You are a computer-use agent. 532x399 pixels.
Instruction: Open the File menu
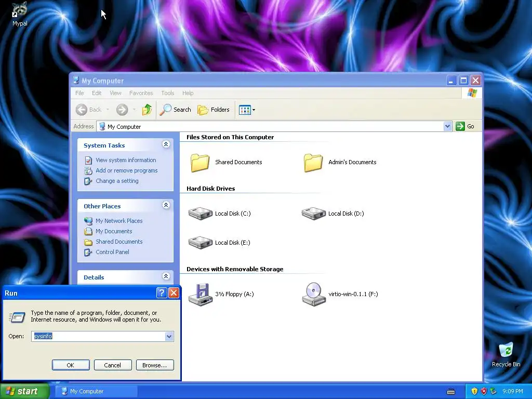79,93
